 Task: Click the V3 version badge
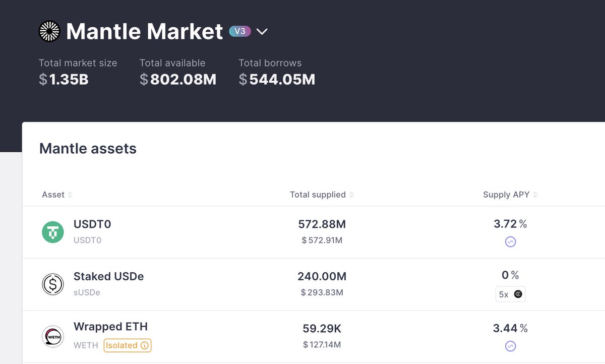click(x=240, y=31)
